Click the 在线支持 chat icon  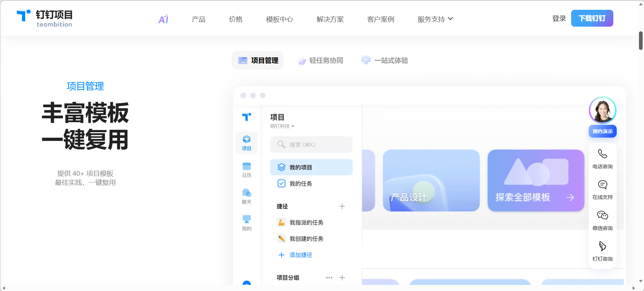[603, 184]
